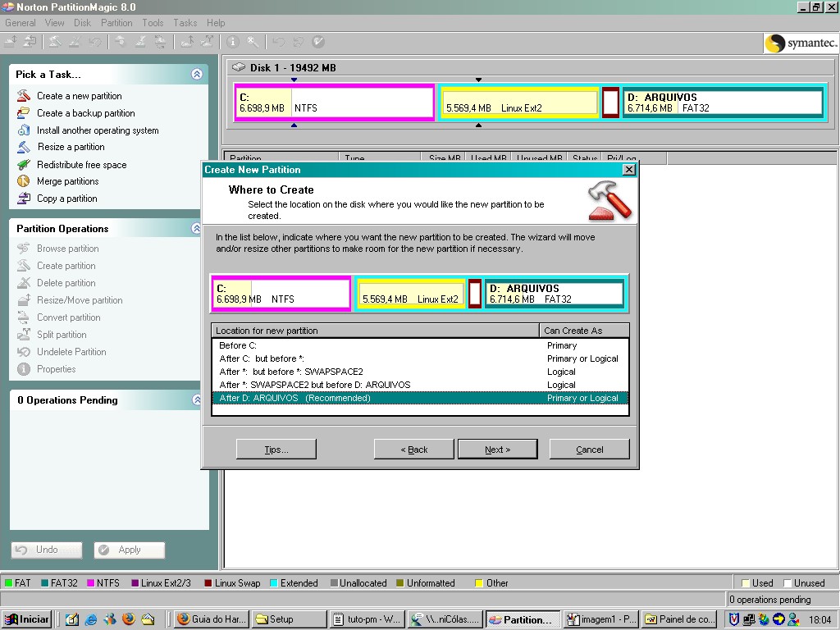The image size is (840, 630).
Task: Click the NTFS legend color swatch
Action: 91,583
